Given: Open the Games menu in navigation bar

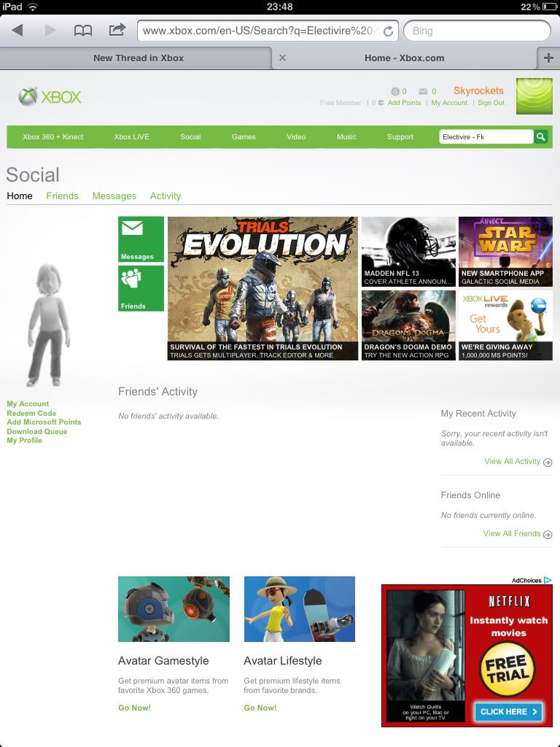Looking at the screenshot, I should pyautogui.click(x=244, y=136).
